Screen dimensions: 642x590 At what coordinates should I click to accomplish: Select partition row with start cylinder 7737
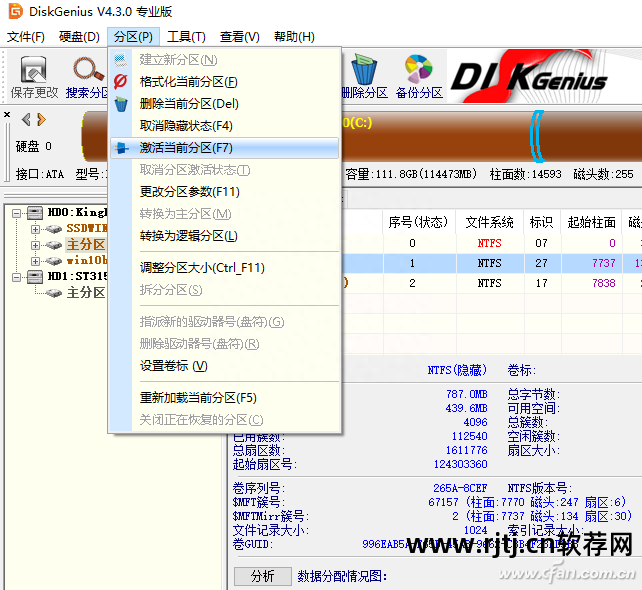[491, 263]
